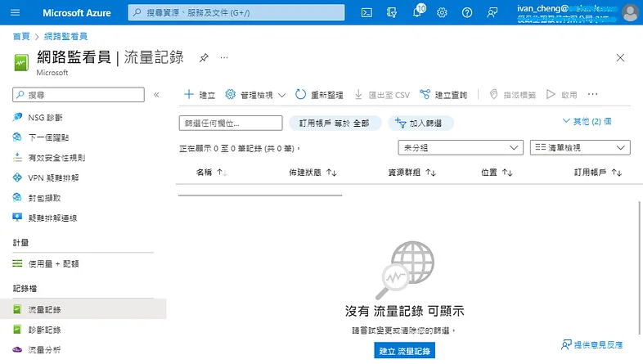Open the Azure portal hamburger menu
This screenshot has height=364, width=643.
click(x=16, y=12)
